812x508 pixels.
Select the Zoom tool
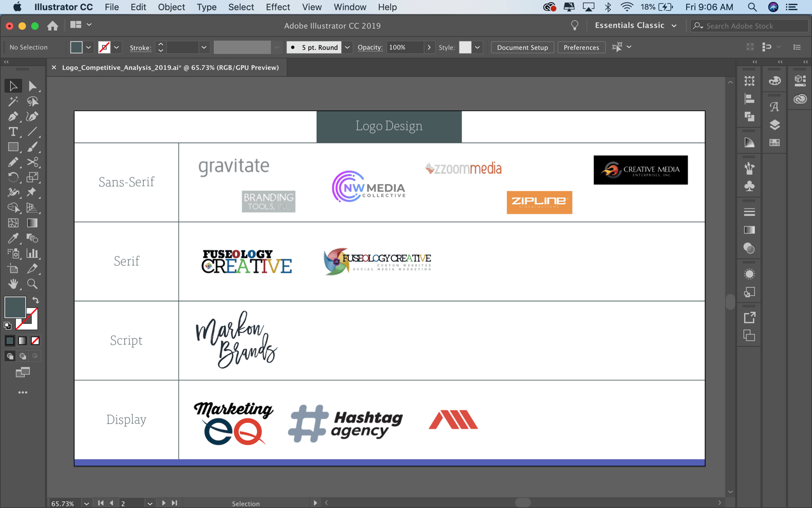tap(32, 284)
